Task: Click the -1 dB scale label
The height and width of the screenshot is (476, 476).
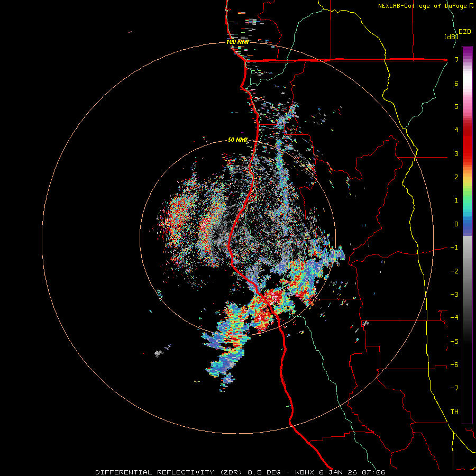Action: coord(454,248)
